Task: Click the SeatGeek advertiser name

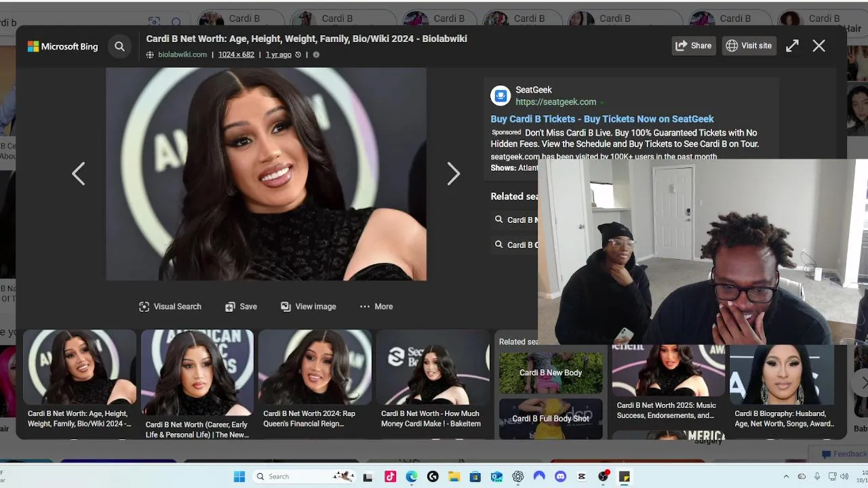Action: pyautogui.click(x=534, y=89)
